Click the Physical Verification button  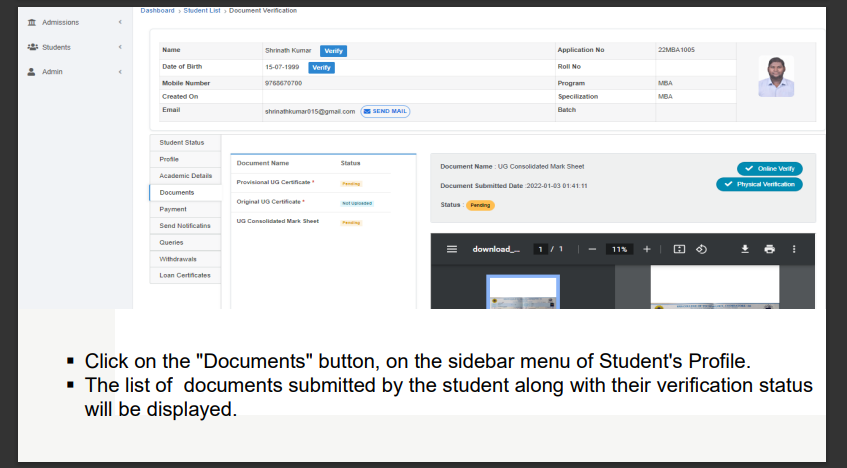759,185
